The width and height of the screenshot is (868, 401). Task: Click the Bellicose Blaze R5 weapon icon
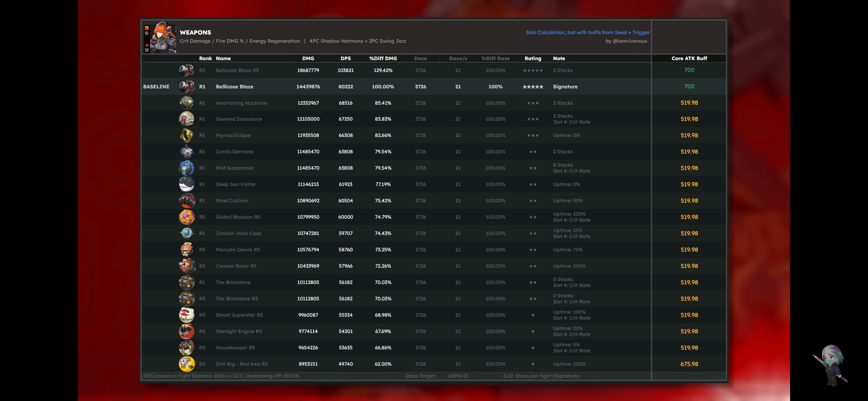click(186, 70)
